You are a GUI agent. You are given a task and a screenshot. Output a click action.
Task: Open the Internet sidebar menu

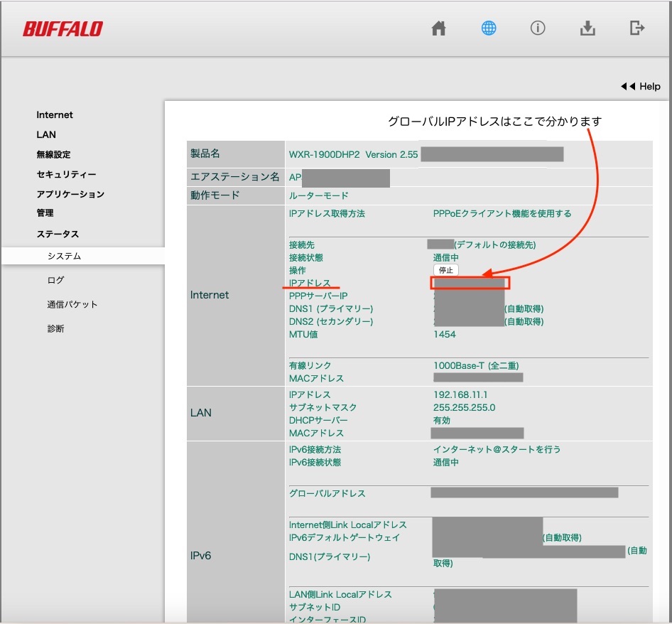click(55, 115)
